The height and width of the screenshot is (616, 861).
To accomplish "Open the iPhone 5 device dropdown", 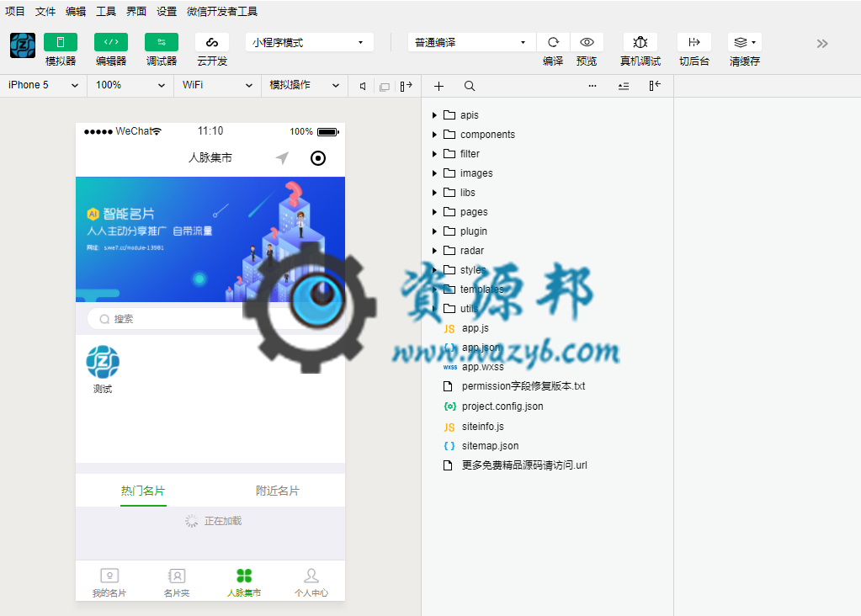I will (x=44, y=85).
